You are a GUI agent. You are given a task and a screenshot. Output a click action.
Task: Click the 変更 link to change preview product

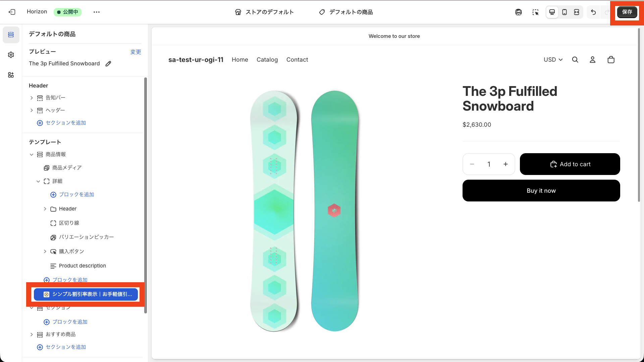point(136,52)
